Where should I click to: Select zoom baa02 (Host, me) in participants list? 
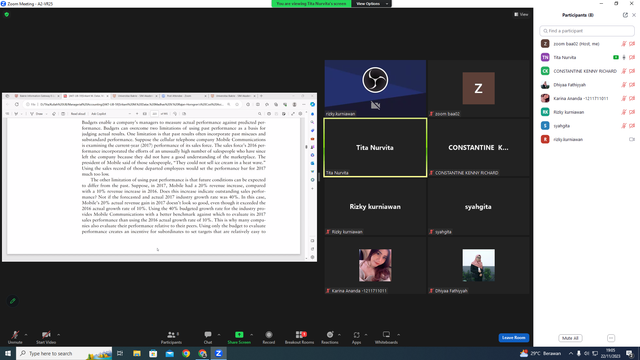click(x=587, y=44)
